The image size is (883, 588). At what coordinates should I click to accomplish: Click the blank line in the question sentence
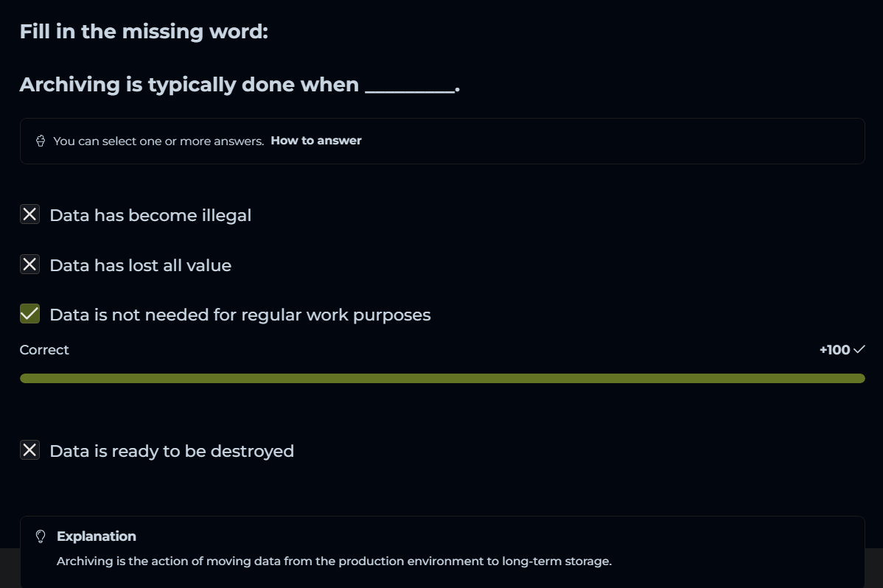pos(410,87)
